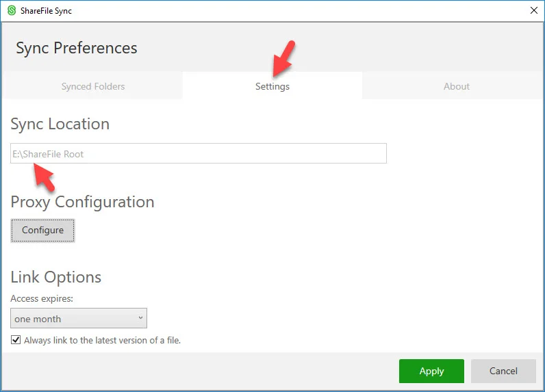Click the ShareFile Sync window title text
This screenshot has height=392, width=545.
[x=46, y=11]
